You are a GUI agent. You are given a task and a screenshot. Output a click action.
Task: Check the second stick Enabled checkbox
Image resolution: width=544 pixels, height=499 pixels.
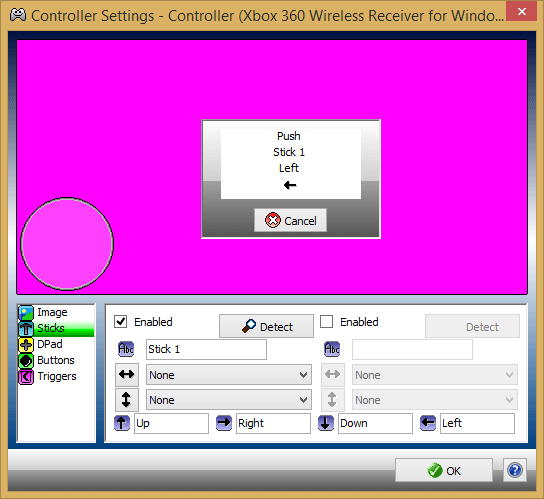coord(326,322)
